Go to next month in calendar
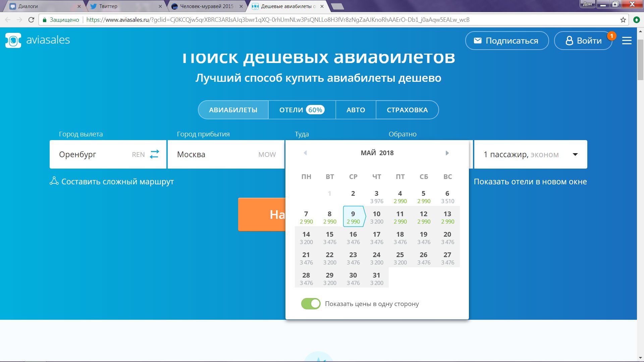Screen dimensions: 644x362 coord(447,153)
